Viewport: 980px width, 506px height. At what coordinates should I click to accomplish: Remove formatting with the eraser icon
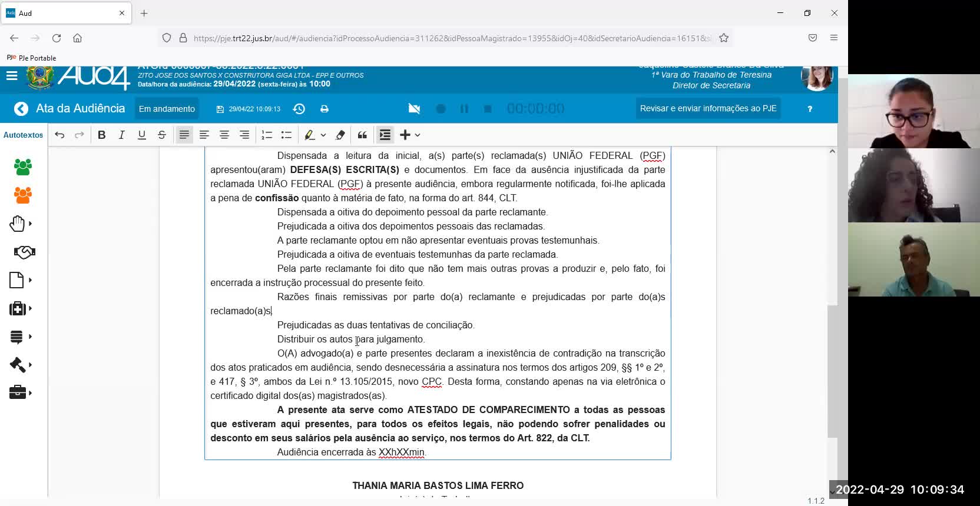(340, 135)
